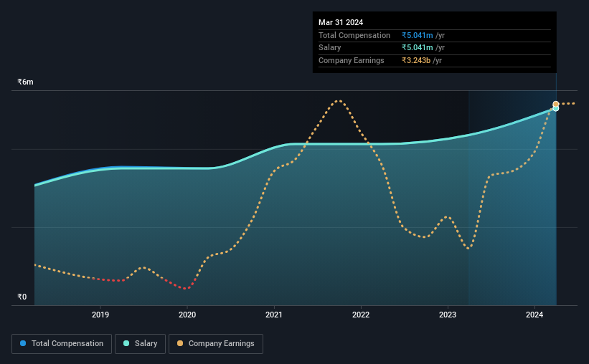Toggle the Total Compensation legend button

click(62, 344)
